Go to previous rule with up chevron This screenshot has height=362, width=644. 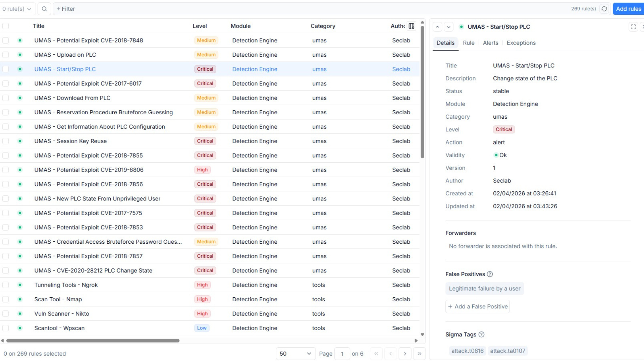pos(437,27)
